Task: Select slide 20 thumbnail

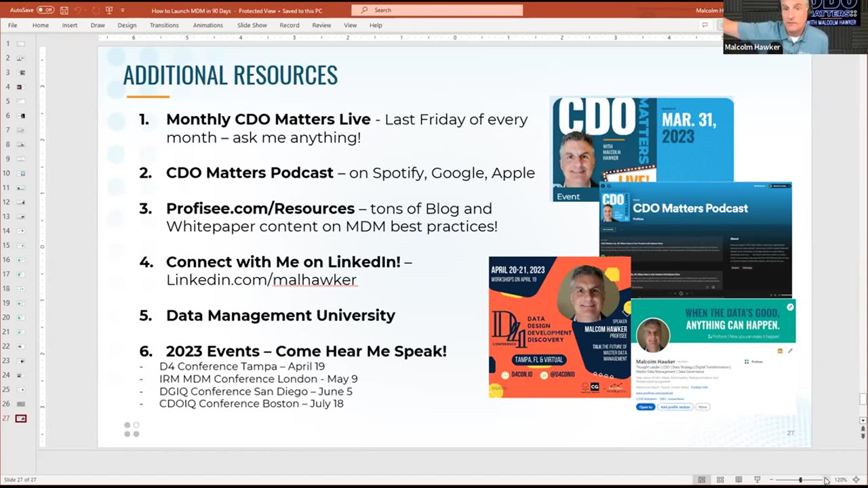Action: (x=21, y=317)
